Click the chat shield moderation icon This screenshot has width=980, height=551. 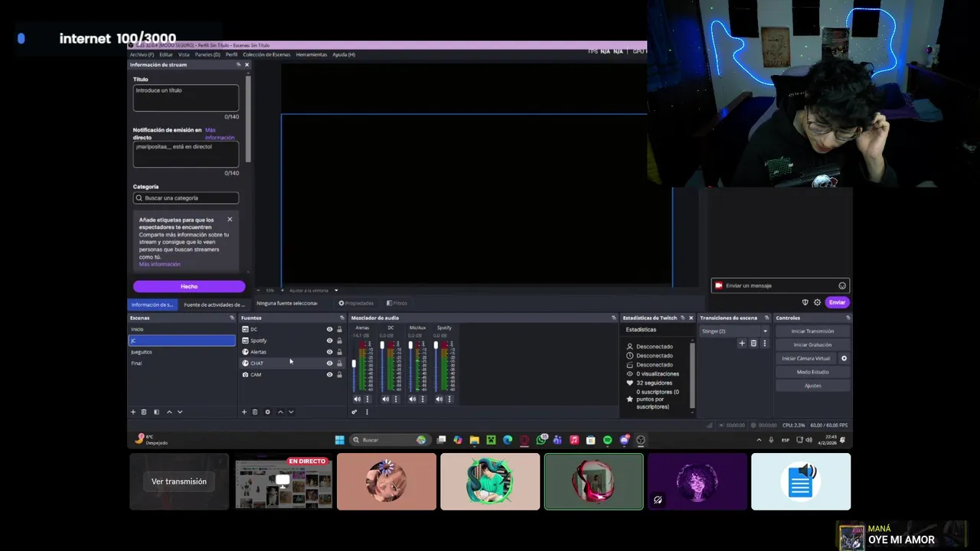[x=805, y=302]
